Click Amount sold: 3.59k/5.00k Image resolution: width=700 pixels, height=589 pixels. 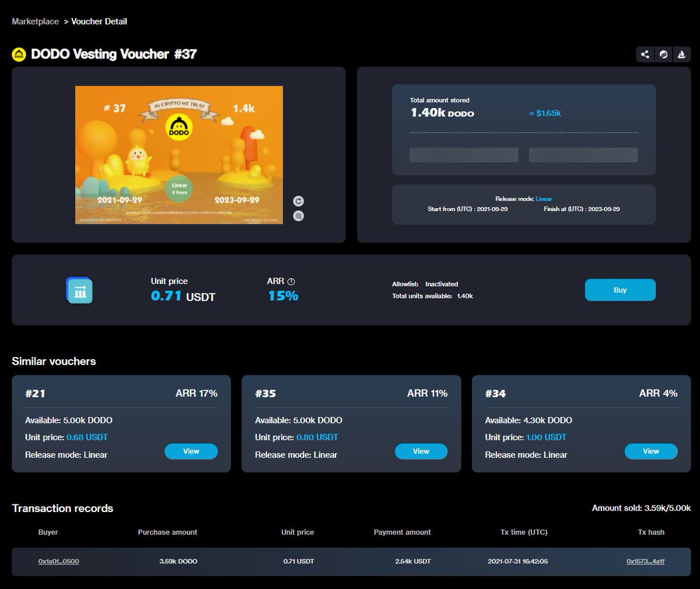[642, 509]
